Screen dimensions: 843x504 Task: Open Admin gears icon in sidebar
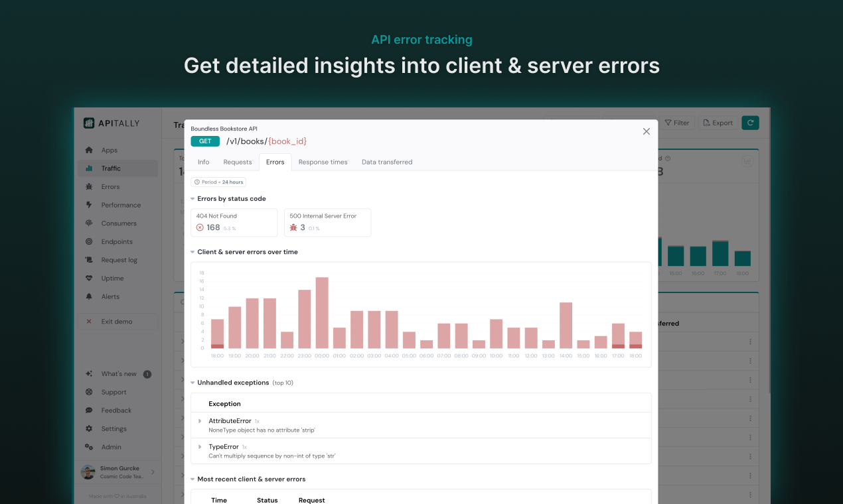[89, 447]
